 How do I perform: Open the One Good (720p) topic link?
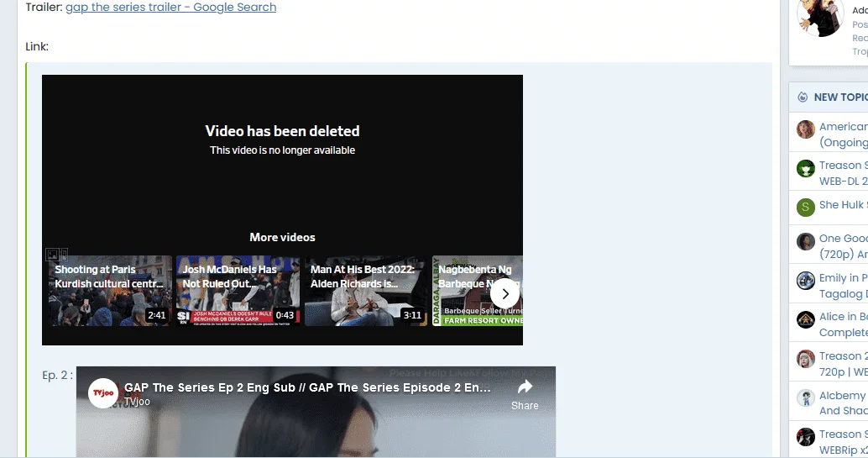844,246
